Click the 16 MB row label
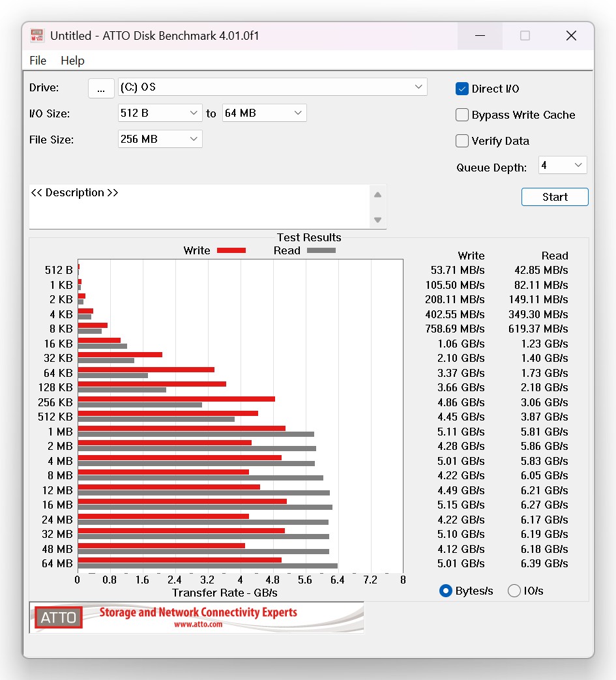Image resolution: width=616 pixels, height=680 pixels. (57, 505)
